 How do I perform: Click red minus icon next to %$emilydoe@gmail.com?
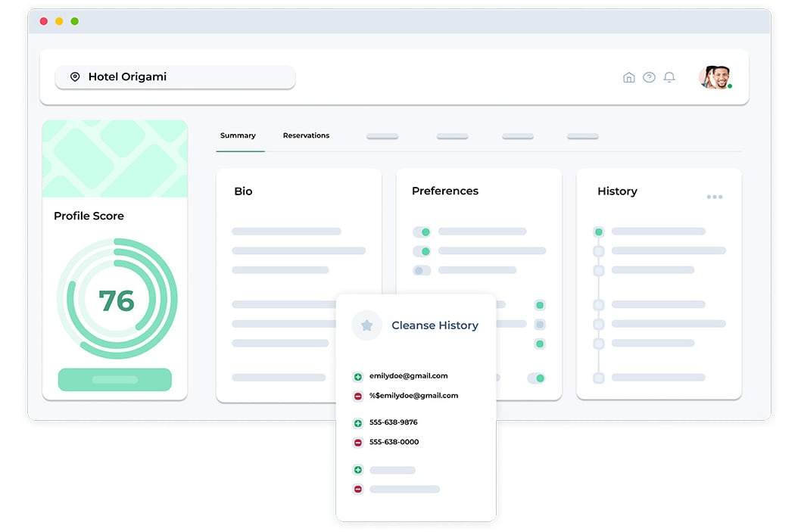click(x=358, y=396)
